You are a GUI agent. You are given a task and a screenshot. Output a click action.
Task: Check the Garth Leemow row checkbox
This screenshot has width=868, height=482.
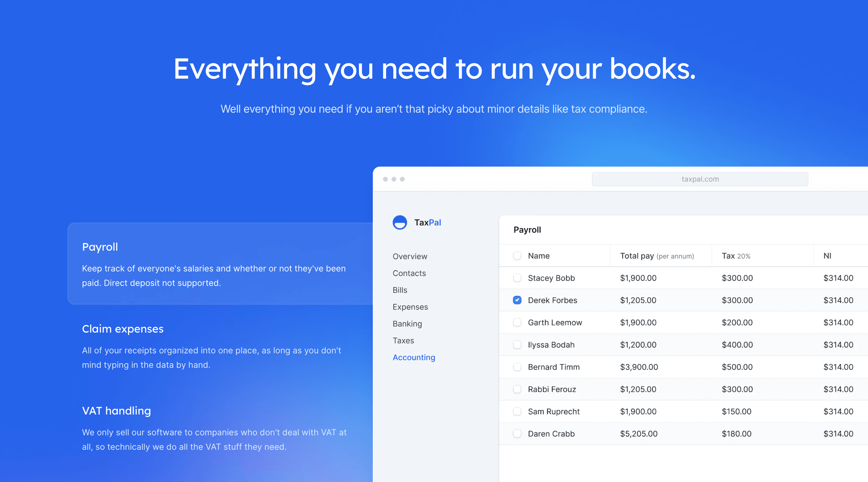click(x=517, y=322)
